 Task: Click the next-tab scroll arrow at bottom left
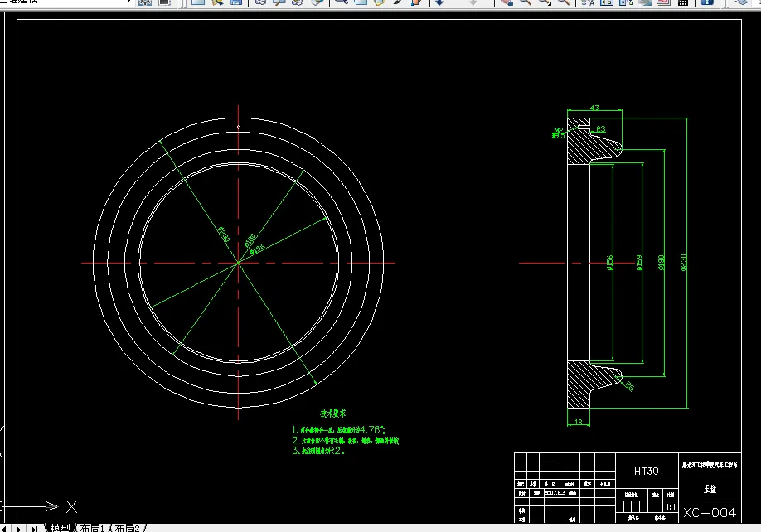19,528
